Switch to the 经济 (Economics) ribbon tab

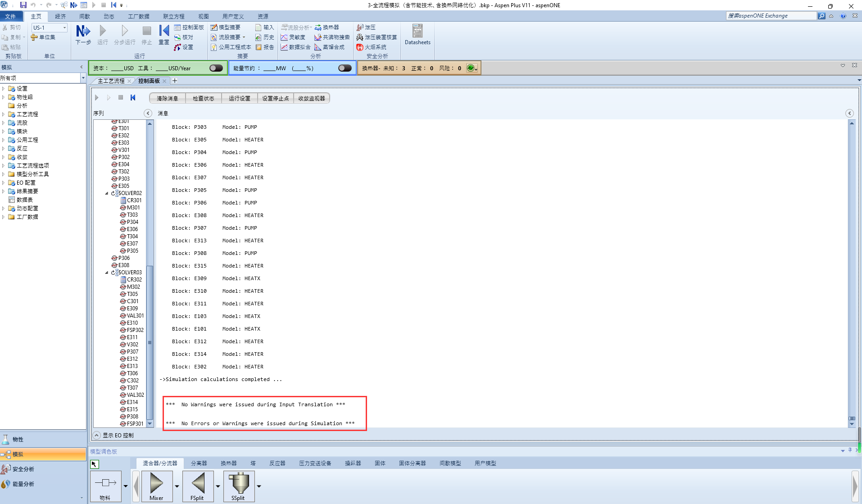(60, 16)
